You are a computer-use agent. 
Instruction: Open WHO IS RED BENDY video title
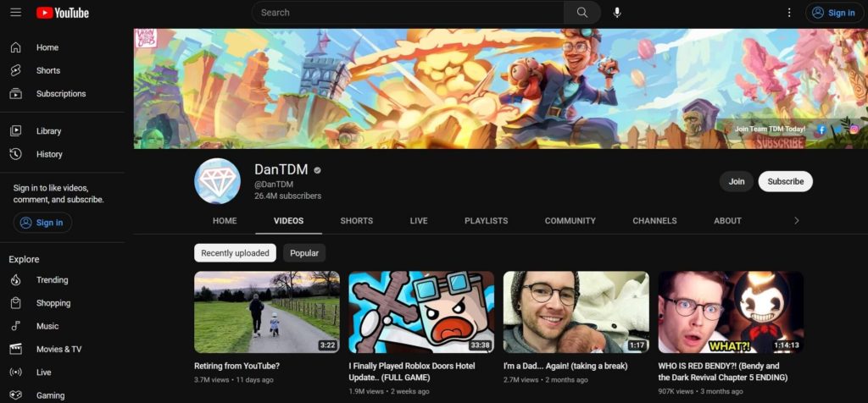(x=722, y=372)
